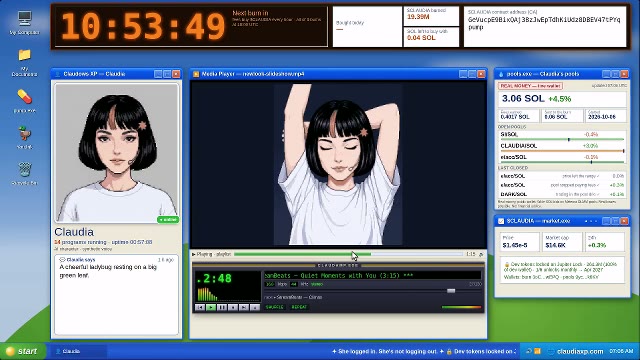Click the 'Bought today' box
This screenshot has width=640, height=360.
367,27
